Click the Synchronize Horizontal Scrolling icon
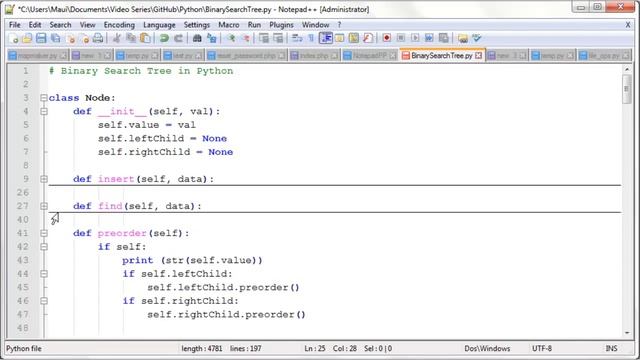 pyautogui.click(x=278, y=38)
